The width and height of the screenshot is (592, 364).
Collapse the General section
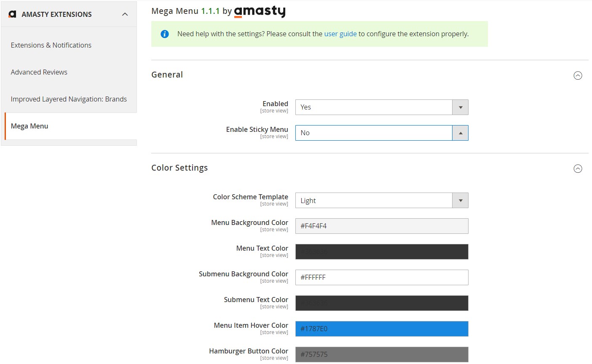[578, 75]
